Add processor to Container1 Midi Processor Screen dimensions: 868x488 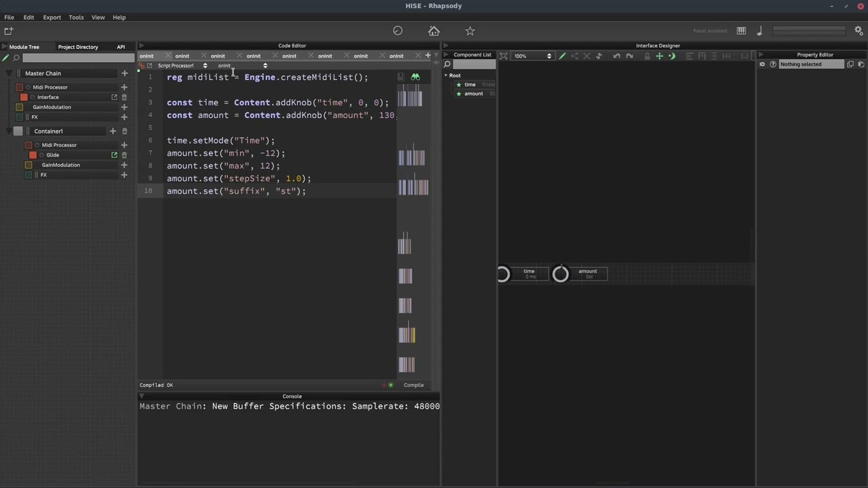pos(124,144)
